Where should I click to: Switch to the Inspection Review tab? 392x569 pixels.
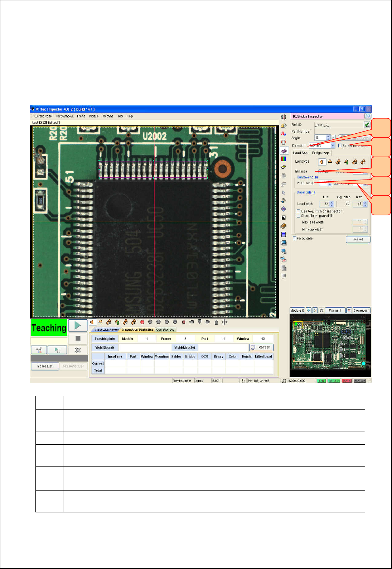tap(107, 330)
